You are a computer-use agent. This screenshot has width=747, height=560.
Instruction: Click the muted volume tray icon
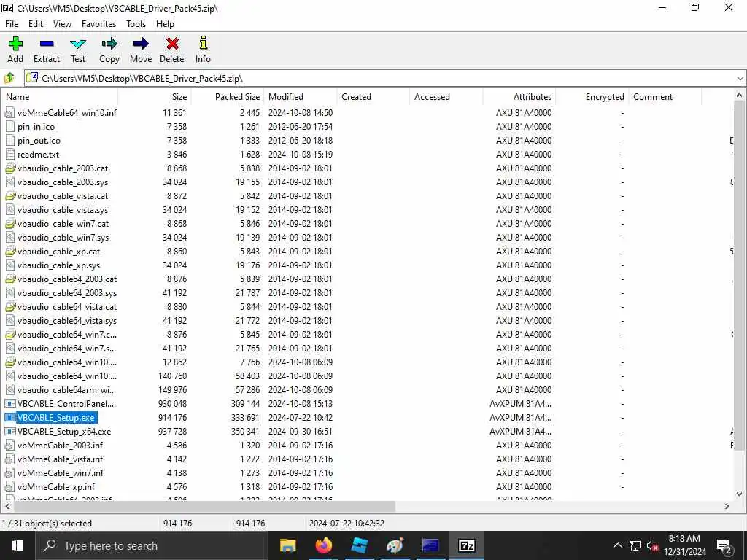click(x=653, y=546)
